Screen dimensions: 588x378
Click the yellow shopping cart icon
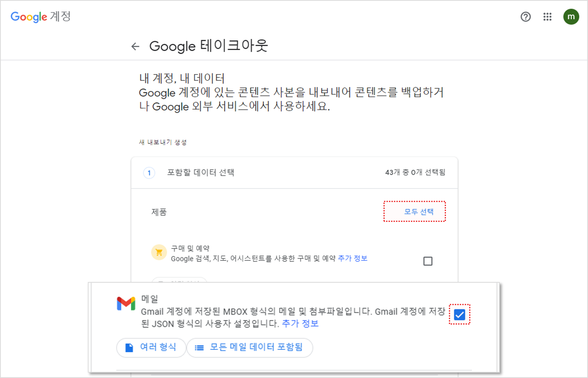pyautogui.click(x=159, y=252)
